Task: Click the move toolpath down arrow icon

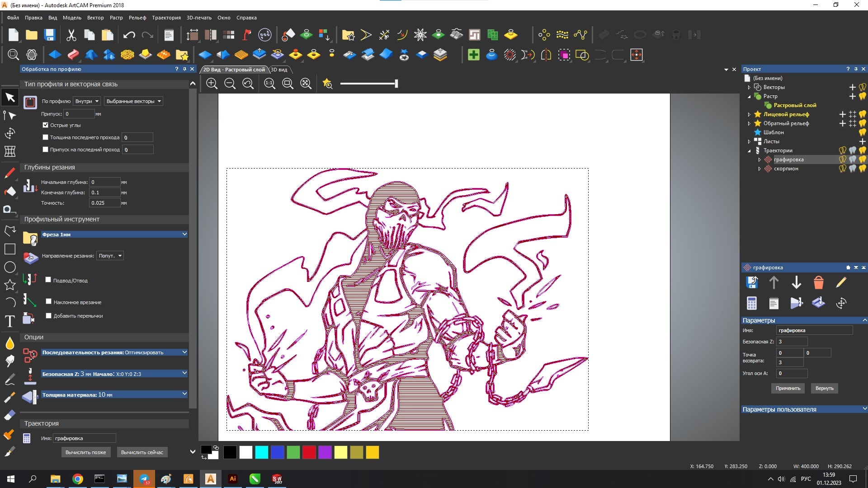Action: click(796, 282)
